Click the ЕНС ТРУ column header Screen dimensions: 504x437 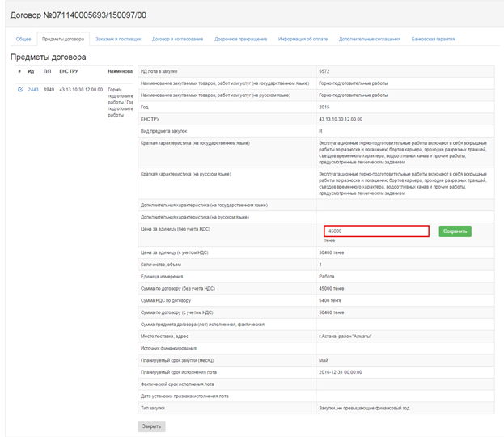(x=69, y=71)
